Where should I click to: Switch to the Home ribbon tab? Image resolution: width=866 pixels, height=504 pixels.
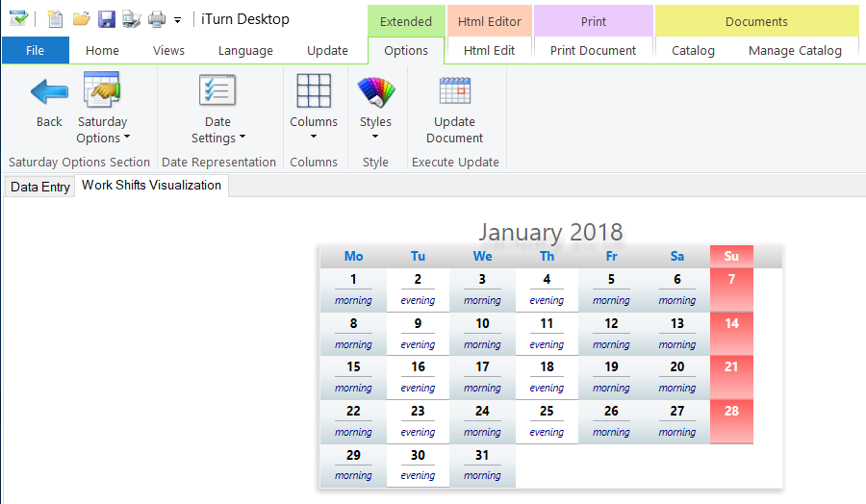tap(102, 50)
